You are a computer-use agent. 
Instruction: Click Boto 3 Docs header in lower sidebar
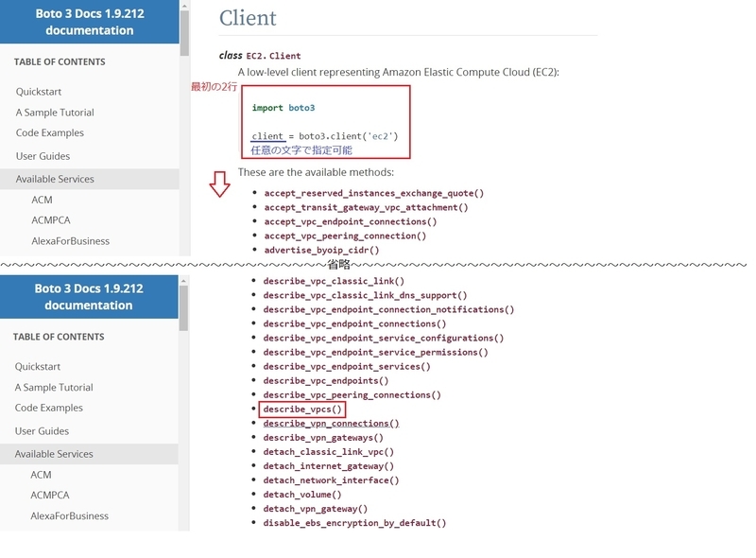pyautogui.click(x=89, y=297)
